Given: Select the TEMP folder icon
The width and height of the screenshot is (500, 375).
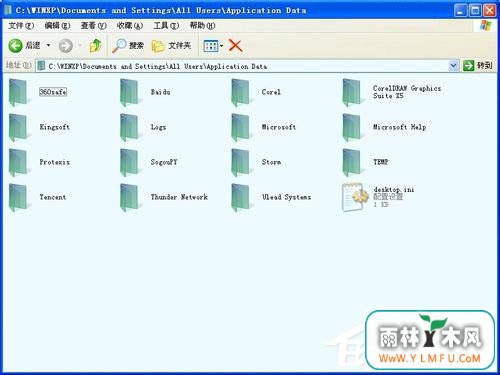Looking at the screenshot, I should click(x=352, y=162).
